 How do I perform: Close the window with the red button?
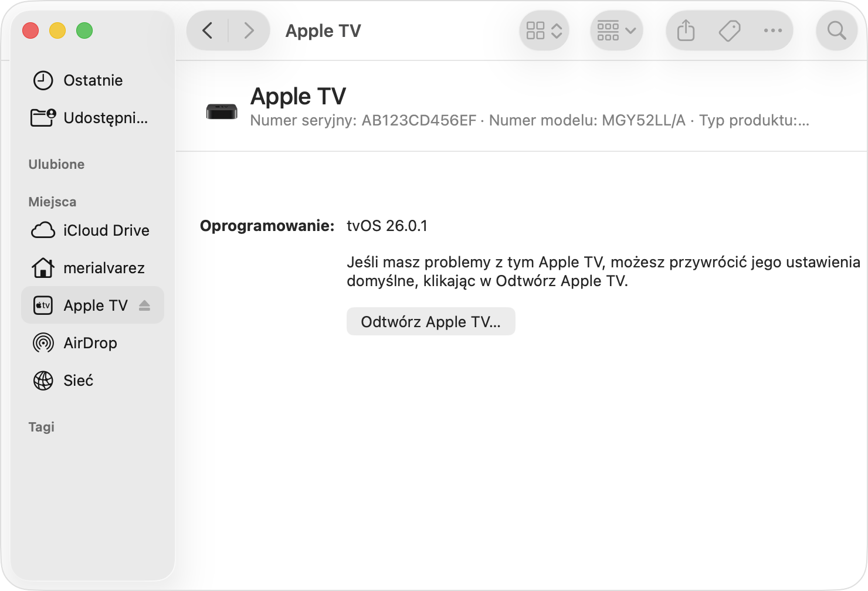[30, 30]
